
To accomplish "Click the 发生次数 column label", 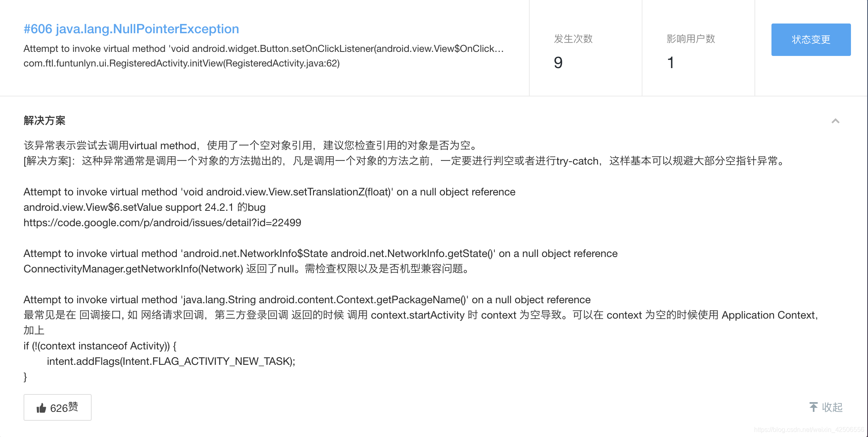I will pos(572,39).
